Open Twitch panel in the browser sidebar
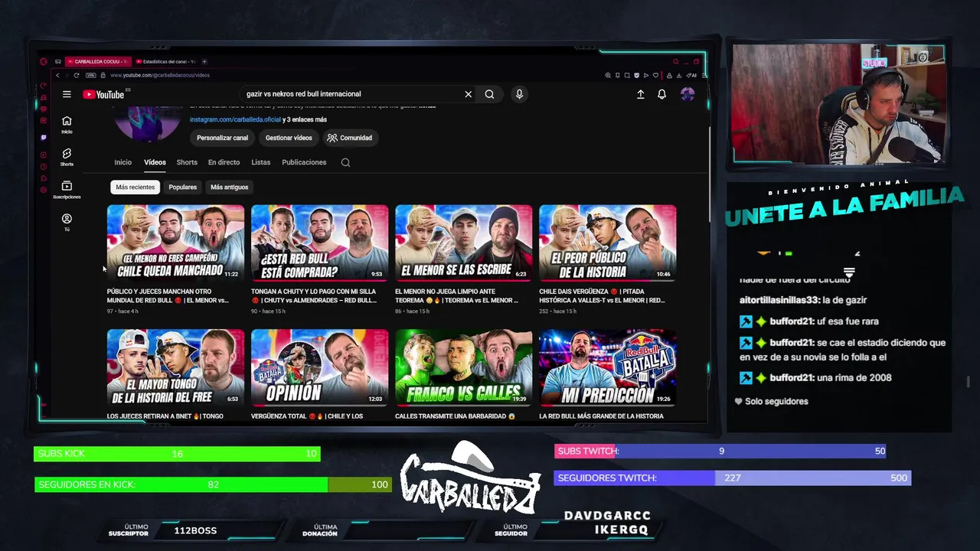 click(44, 138)
